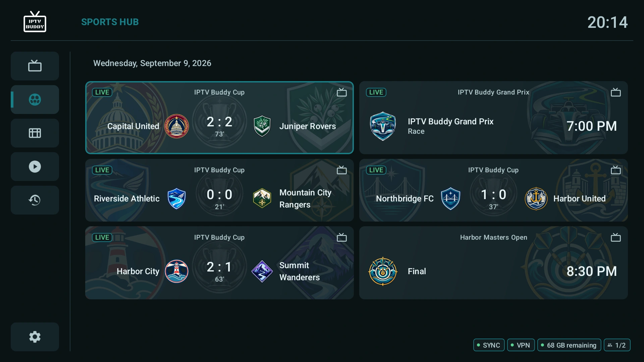Viewport: 644px width, 362px height.
Task: Click the LIVE badge on Grand Prix card
Action: coord(376,92)
